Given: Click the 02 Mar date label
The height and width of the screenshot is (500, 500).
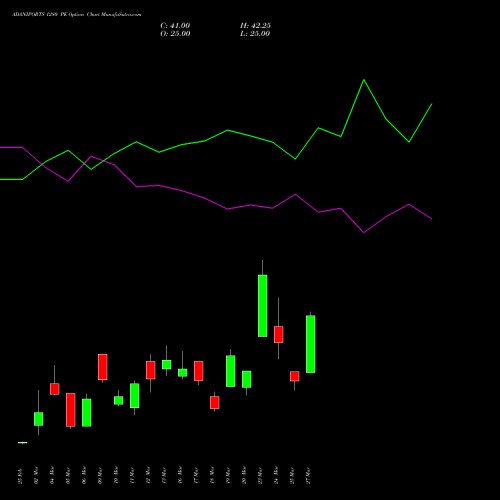Looking at the screenshot, I should tap(36, 475).
